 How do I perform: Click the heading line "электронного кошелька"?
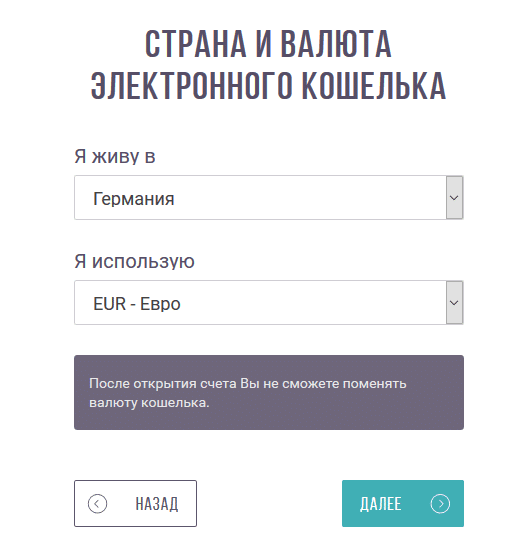click(x=268, y=86)
